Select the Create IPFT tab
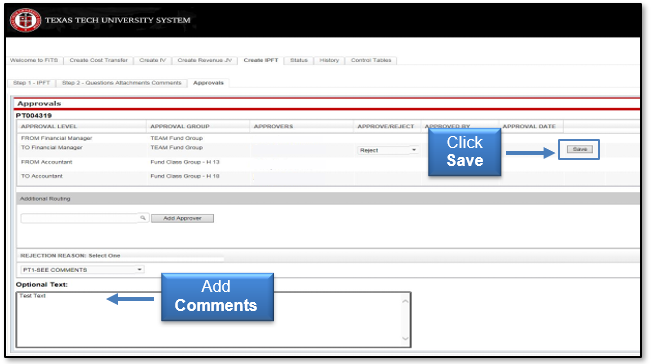Viewport: 651px width, 364px height. pyautogui.click(x=261, y=60)
